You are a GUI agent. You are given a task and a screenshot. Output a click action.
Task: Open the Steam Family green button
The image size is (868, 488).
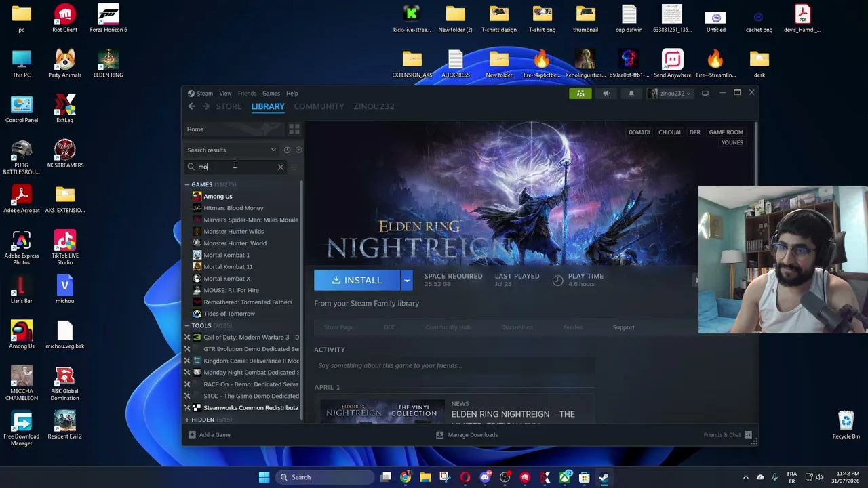point(580,94)
